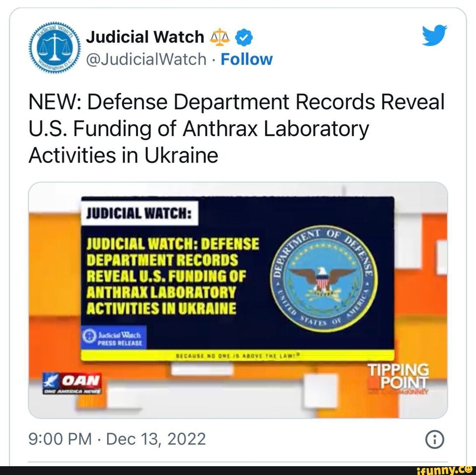This screenshot has width=476, height=475.
Task: Click the yellow 'Because no one is above the law' strip
Action: coord(238,355)
